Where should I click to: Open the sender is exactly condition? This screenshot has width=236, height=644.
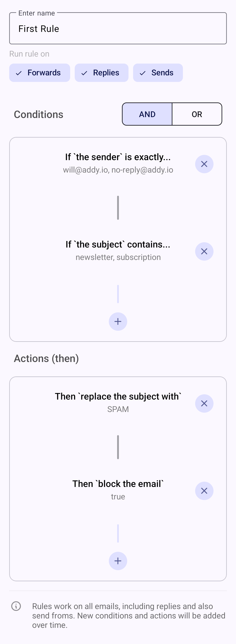[x=118, y=157]
